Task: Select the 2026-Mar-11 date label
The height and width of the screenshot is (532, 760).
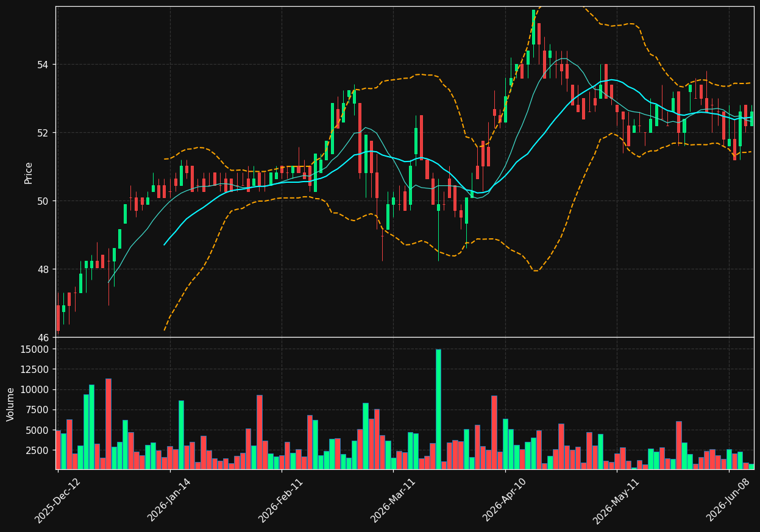Action: point(394,500)
